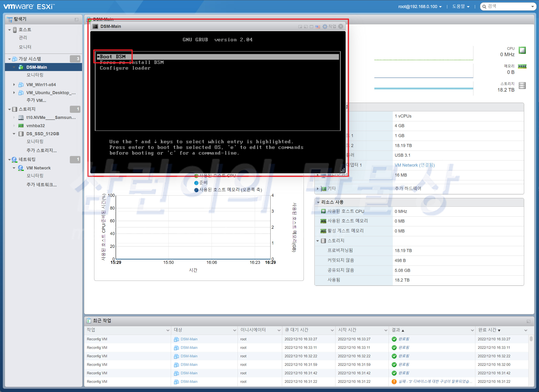Click the storage (스토리지) icon in summary
539x392 pixels.
(x=522, y=86)
